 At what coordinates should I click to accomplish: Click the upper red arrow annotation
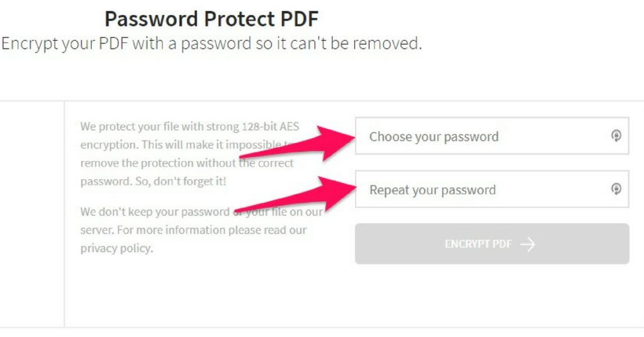[297, 143]
